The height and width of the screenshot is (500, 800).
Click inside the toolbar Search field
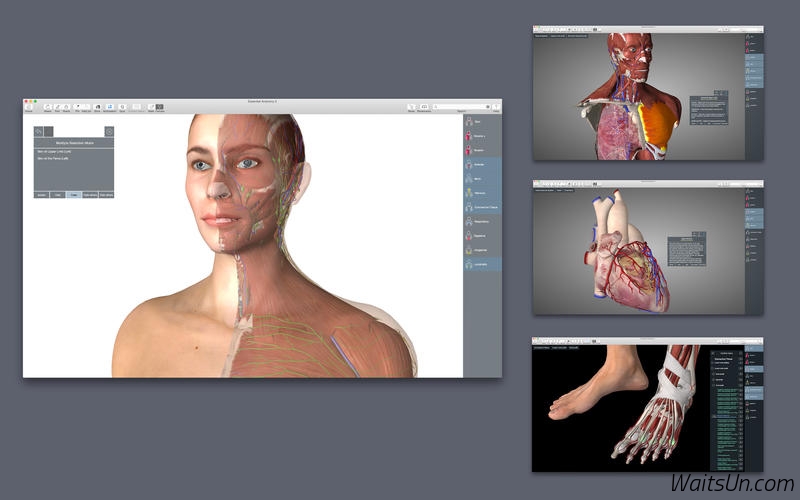click(461, 107)
